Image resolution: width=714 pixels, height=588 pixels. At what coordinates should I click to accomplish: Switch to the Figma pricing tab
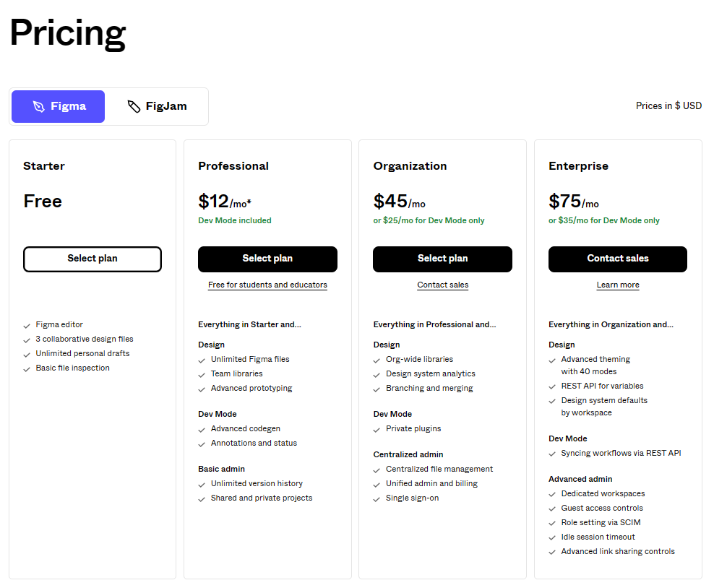pyautogui.click(x=59, y=106)
